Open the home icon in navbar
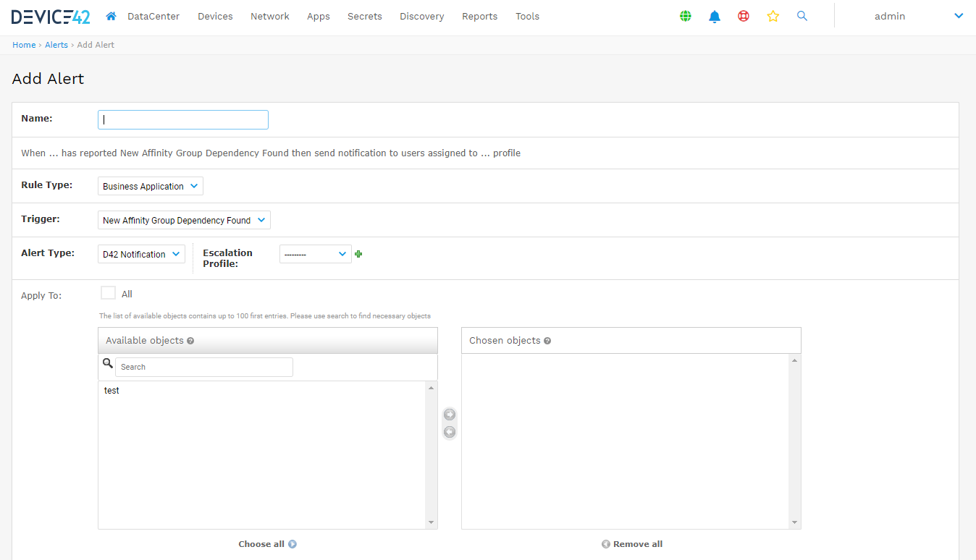Viewport: 976px width, 560px height. click(111, 16)
